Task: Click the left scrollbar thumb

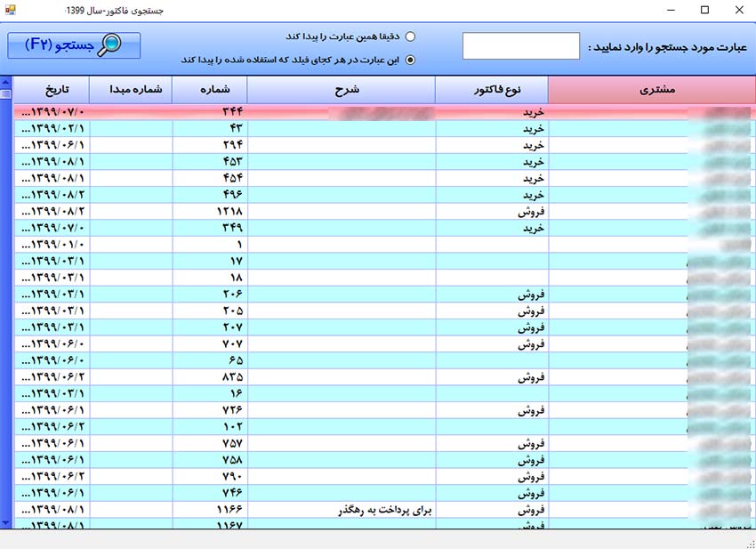Action: tap(6, 93)
